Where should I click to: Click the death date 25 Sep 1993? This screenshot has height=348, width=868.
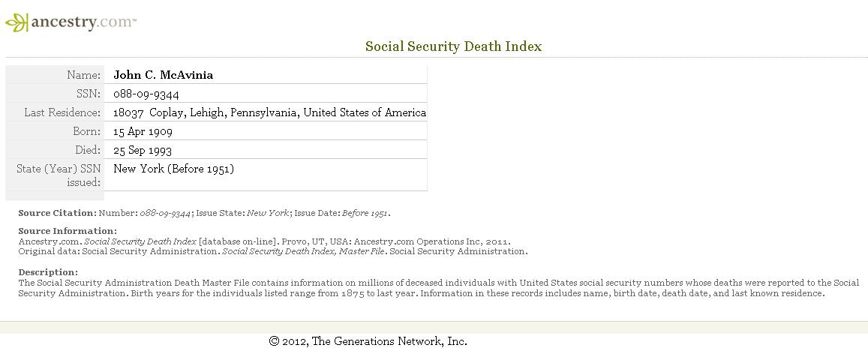tap(143, 150)
